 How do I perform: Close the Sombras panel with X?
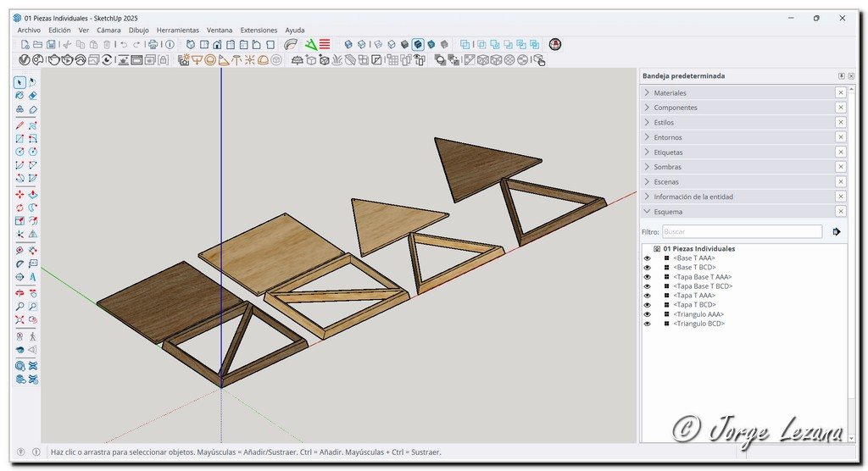click(x=840, y=167)
